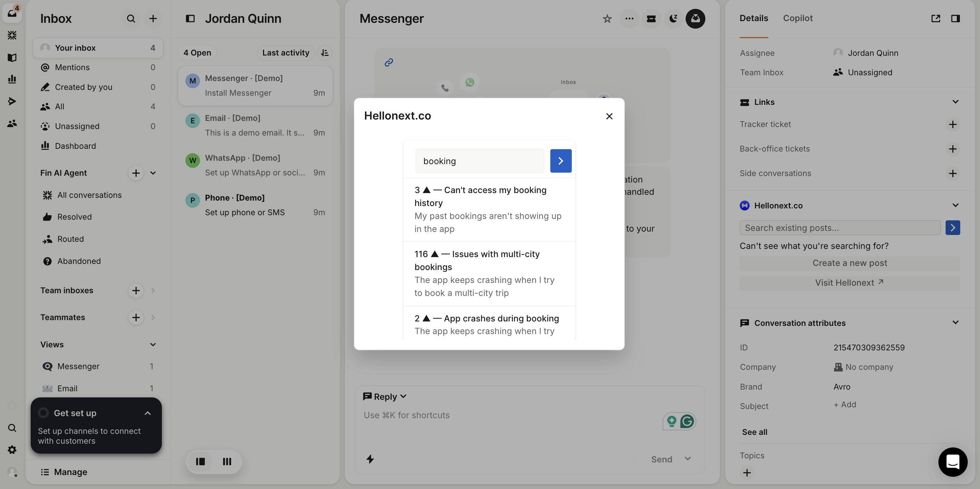Open Created by you inbox
Viewport: 980px width, 489px height.
(x=98, y=87)
